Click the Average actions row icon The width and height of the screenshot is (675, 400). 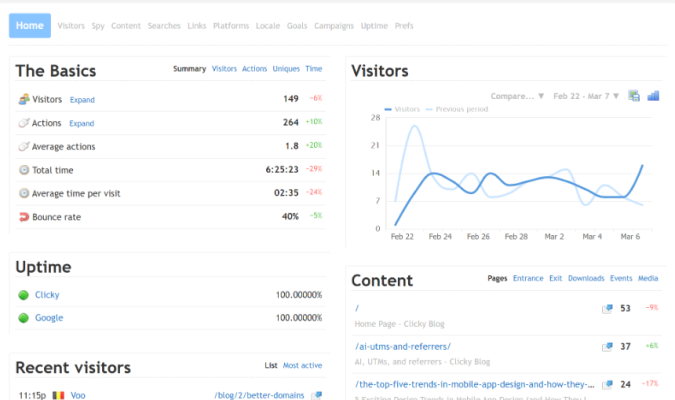(x=24, y=146)
